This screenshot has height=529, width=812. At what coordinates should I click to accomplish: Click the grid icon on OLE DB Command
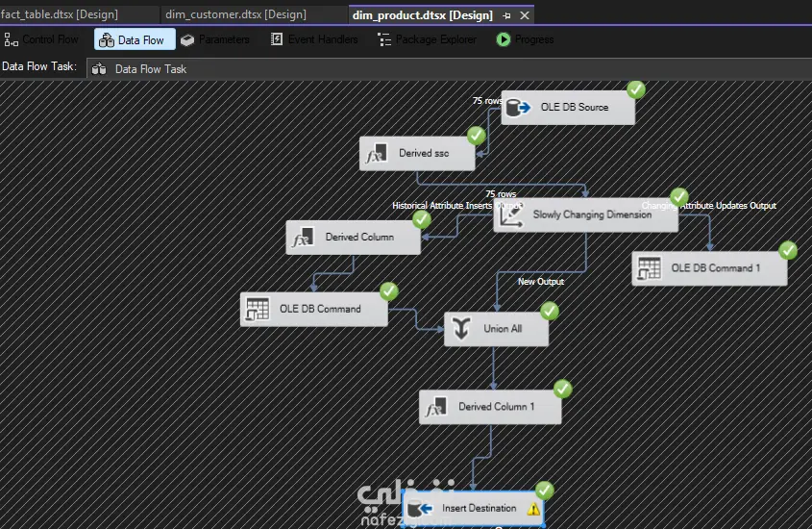click(x=258, y=310)
